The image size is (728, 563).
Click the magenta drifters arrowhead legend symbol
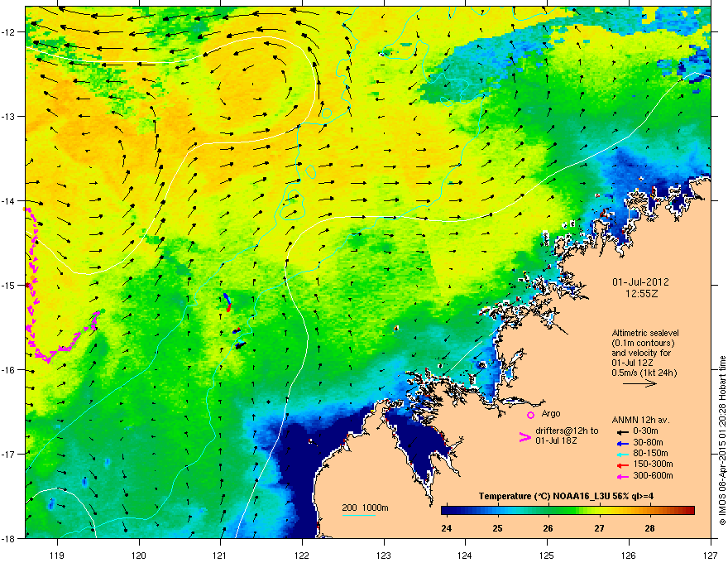pos(524,436)
